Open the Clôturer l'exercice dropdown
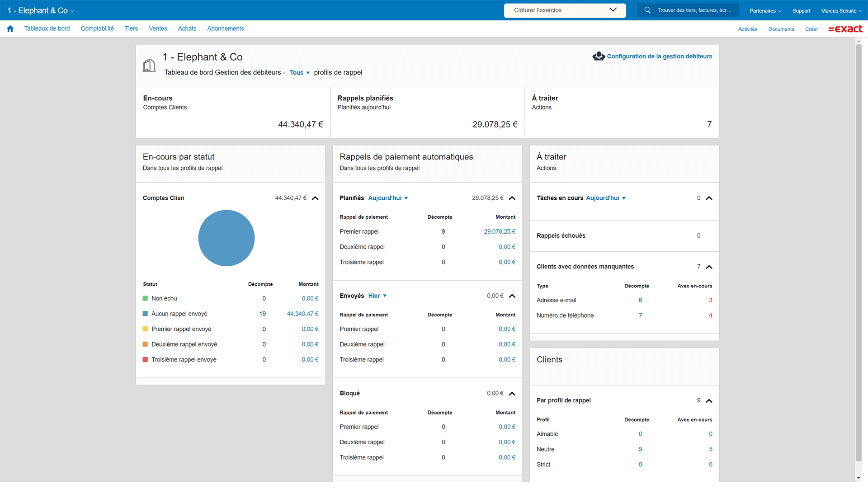Screen dimensions: 868x489 (613, 9)
